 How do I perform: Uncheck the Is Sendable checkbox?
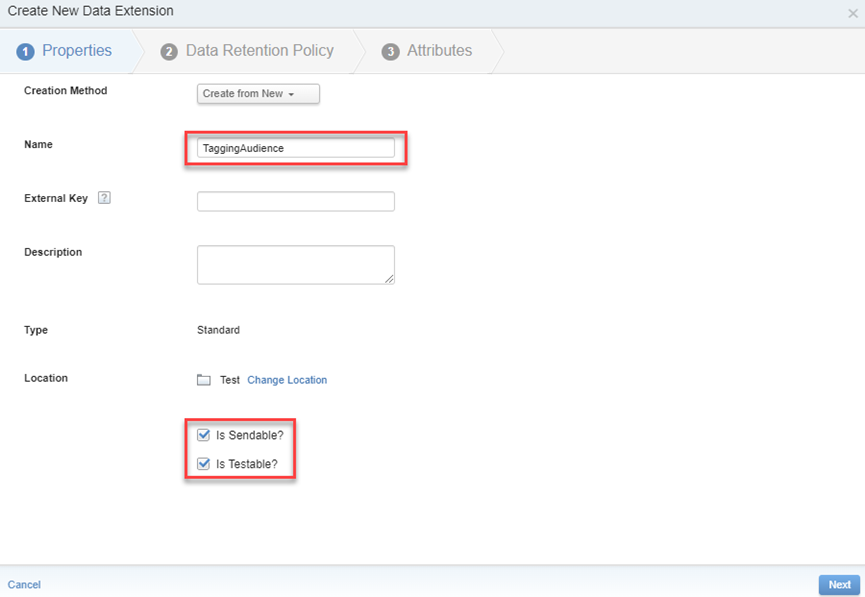[204, 435]
